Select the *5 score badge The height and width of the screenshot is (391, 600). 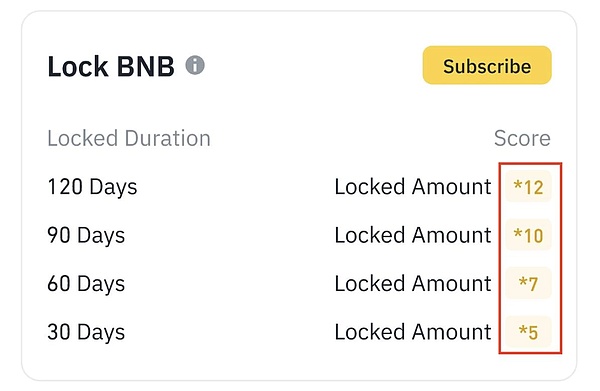coord(528,332)
